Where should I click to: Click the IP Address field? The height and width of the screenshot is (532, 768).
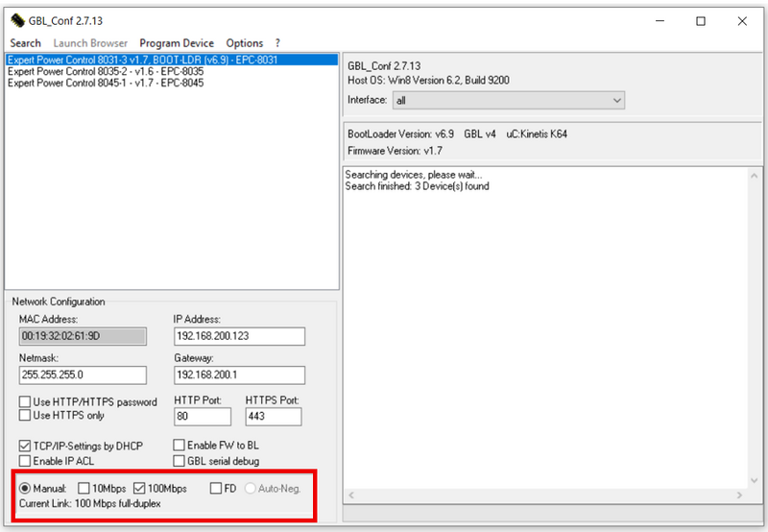238,336
